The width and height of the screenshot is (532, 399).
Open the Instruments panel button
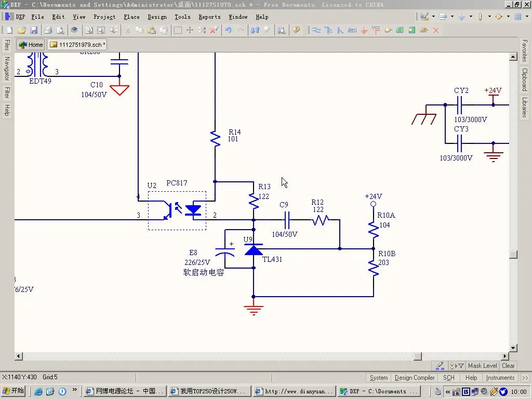click(500, 378)
